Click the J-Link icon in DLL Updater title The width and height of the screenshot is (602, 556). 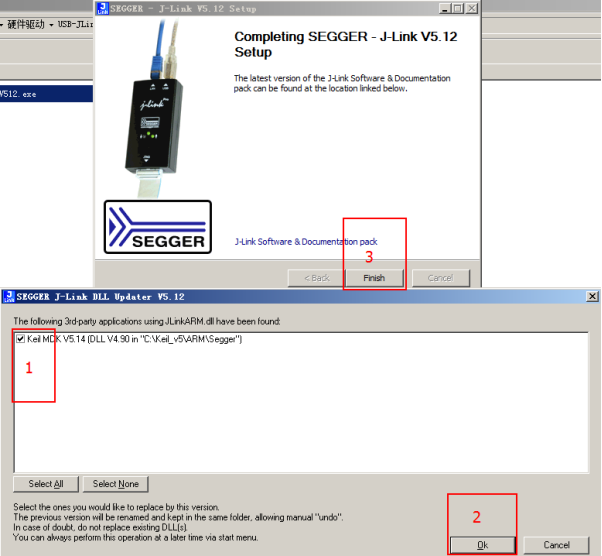[9, 296]
